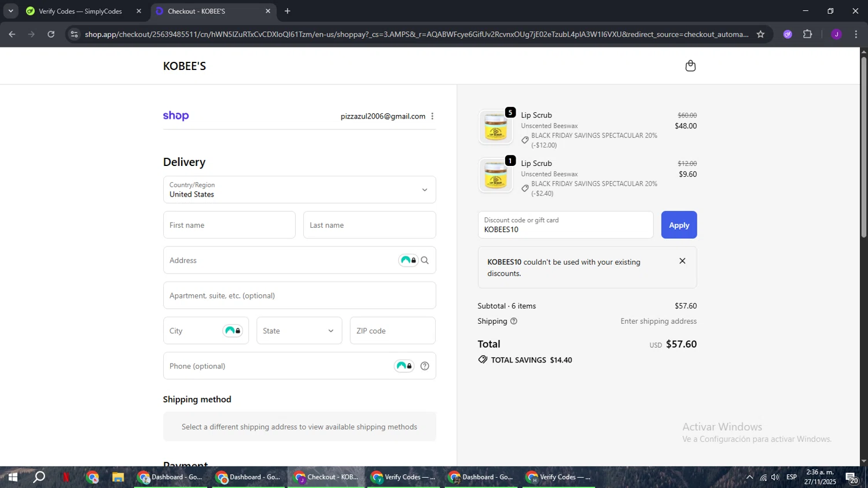Click the First name field
This screenshot has height=488, width=868.
[229, 225]
